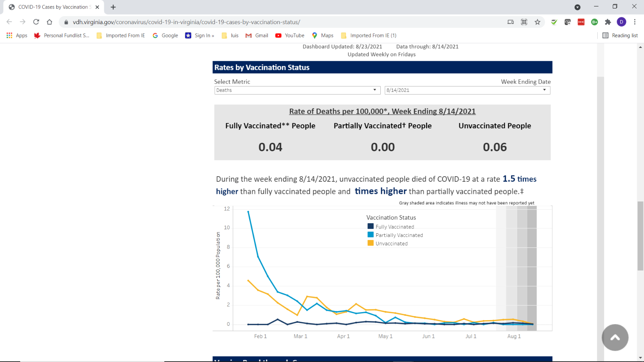Go back to the previous page
The width and height of the screenshot is (644, 362).
point(9,22)
